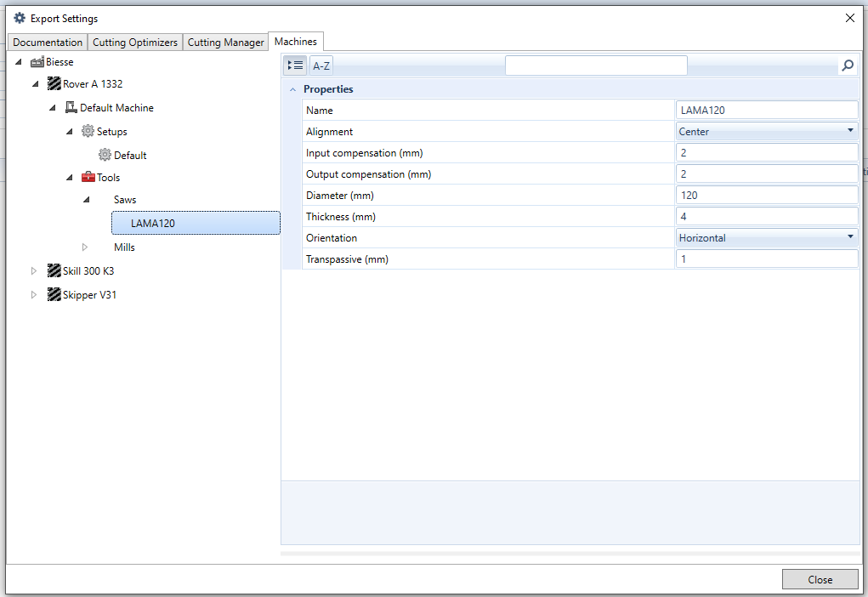Click the Setups gear icon

point(88,132)
